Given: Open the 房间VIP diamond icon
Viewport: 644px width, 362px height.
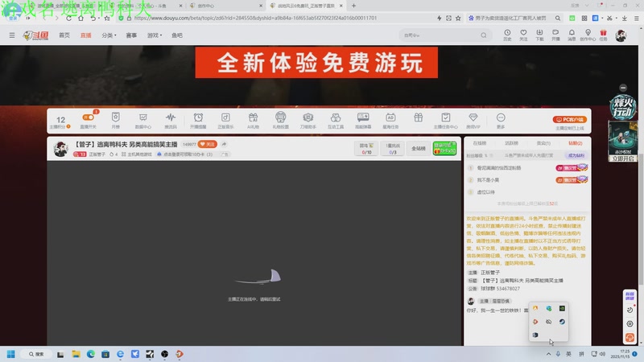Looking at the screenshot, I should pos(473,121).
